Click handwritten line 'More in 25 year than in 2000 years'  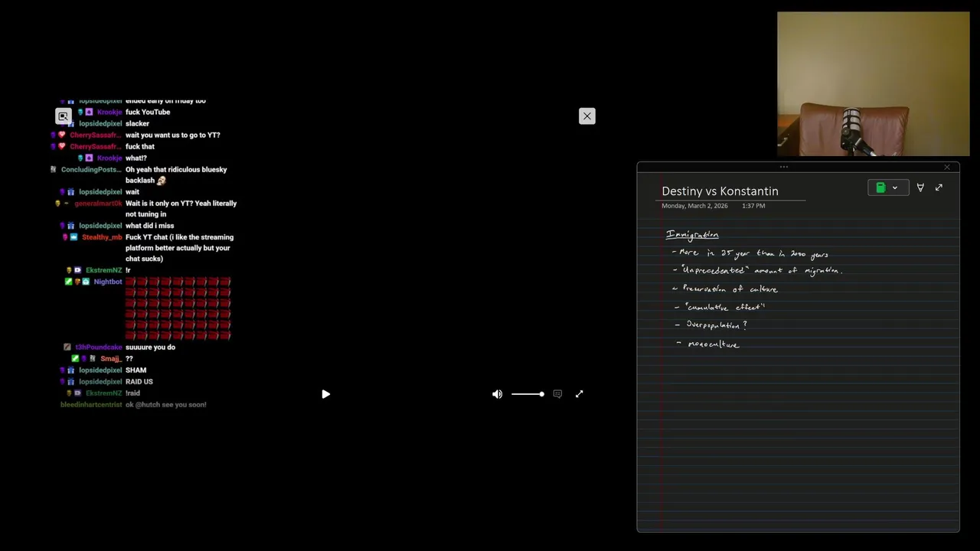[753, 253]
